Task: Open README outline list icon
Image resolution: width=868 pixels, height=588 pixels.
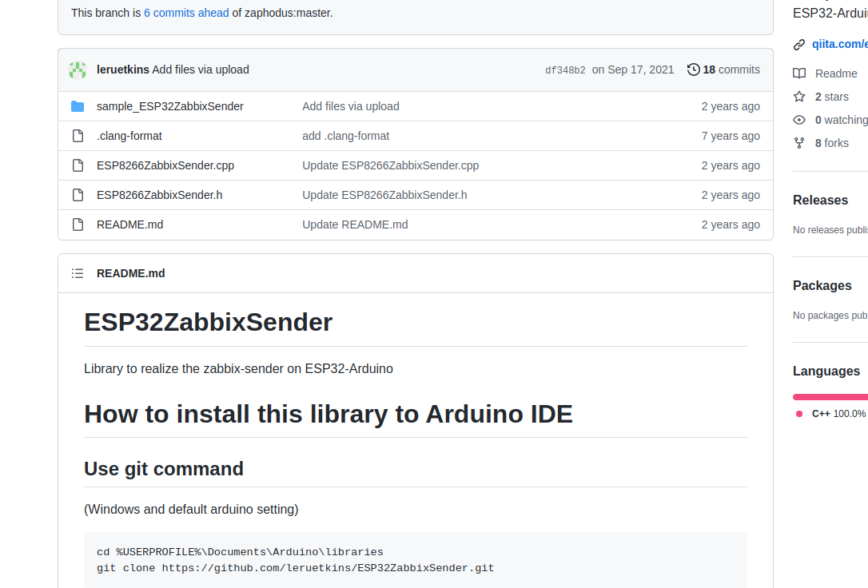Action: (78, 273)
